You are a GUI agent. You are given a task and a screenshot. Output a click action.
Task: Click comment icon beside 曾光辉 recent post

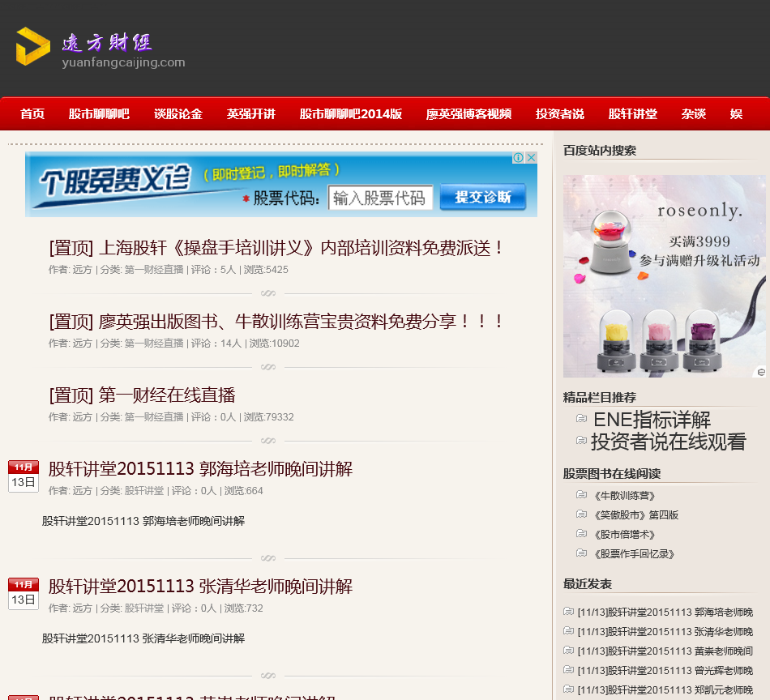click(x=569, y=669)
